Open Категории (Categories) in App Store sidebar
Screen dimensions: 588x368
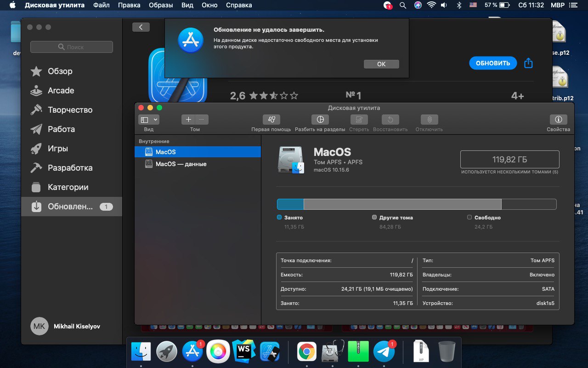(72, 187)
